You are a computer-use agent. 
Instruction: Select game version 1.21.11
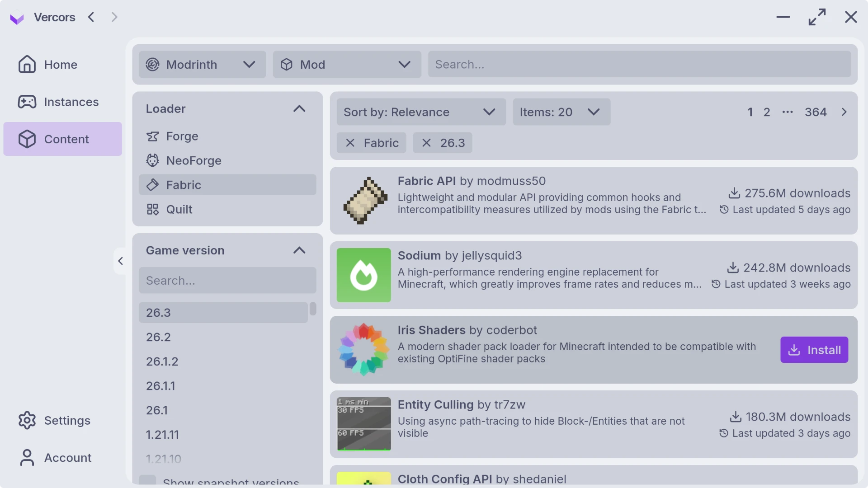click(223, 435)
